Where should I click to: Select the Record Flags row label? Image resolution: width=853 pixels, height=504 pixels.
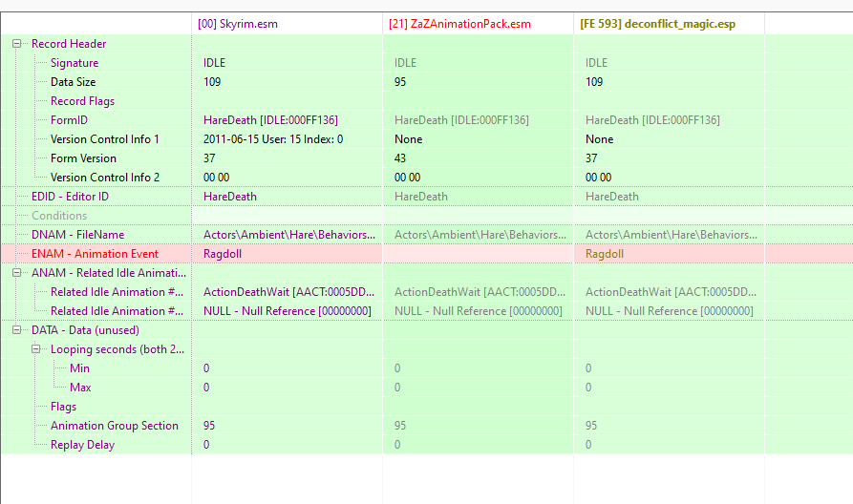point(82,101)
